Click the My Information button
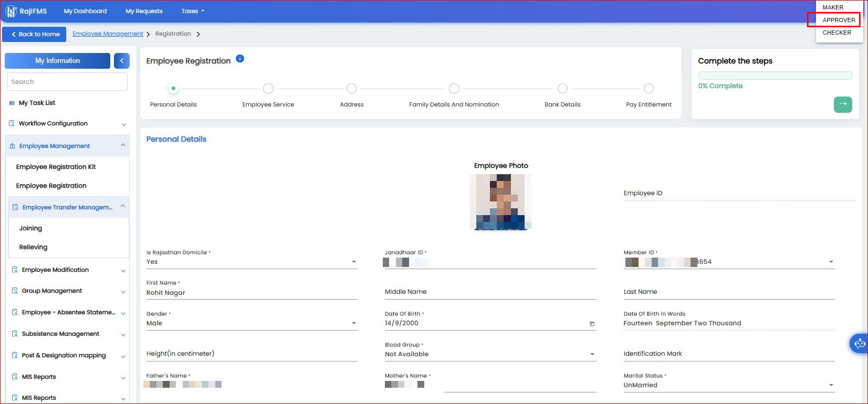This screenshot has height=404, width=868. point(58,61)
